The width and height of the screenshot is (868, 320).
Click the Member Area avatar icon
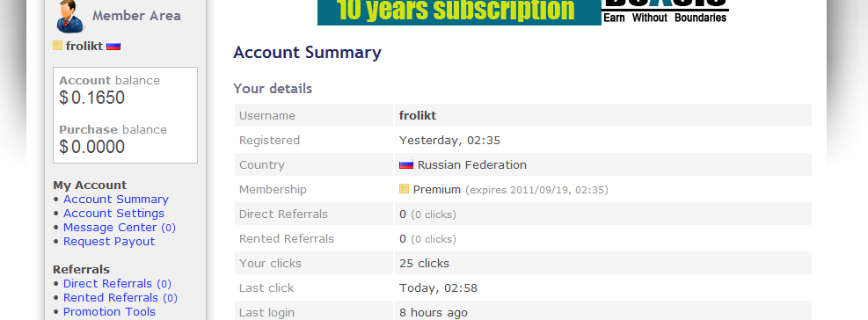pyautogui.click(x=69, y=17)
